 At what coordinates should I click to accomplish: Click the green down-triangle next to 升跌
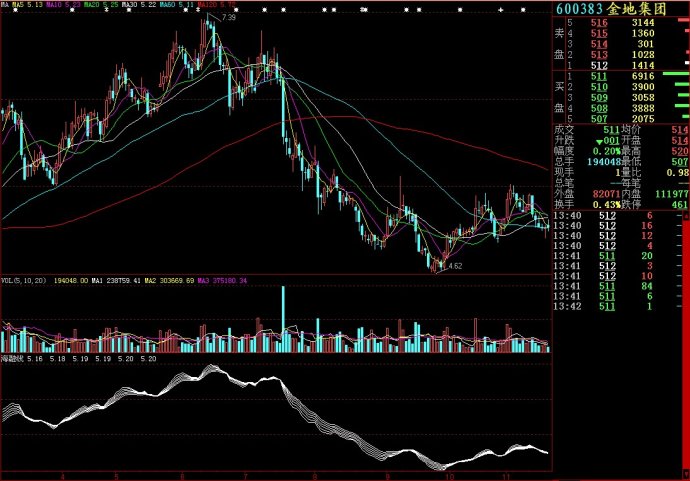pyautogui.click(x=599, y=142)
